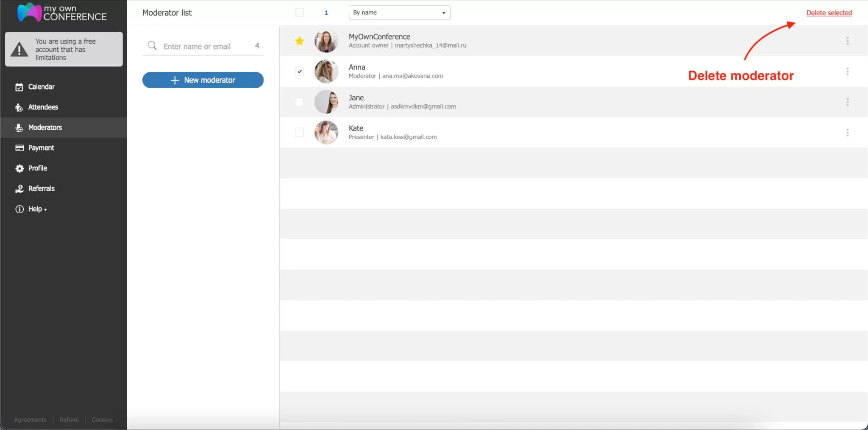Viewport: 868px width, 430px height.
Task: Open the three-dot menu for Anna
Action: [x=848, y=71]
